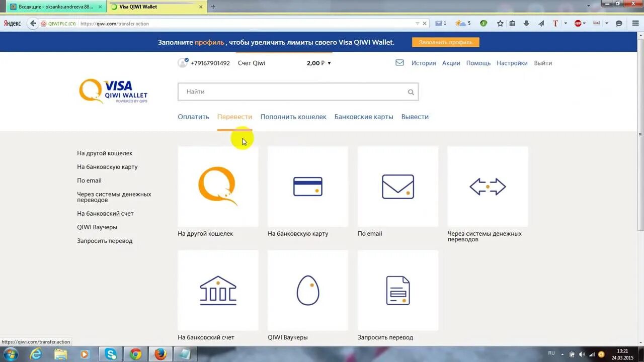Click the user profile avatar icon
This screenshot has width=644, height=362.
183,63
